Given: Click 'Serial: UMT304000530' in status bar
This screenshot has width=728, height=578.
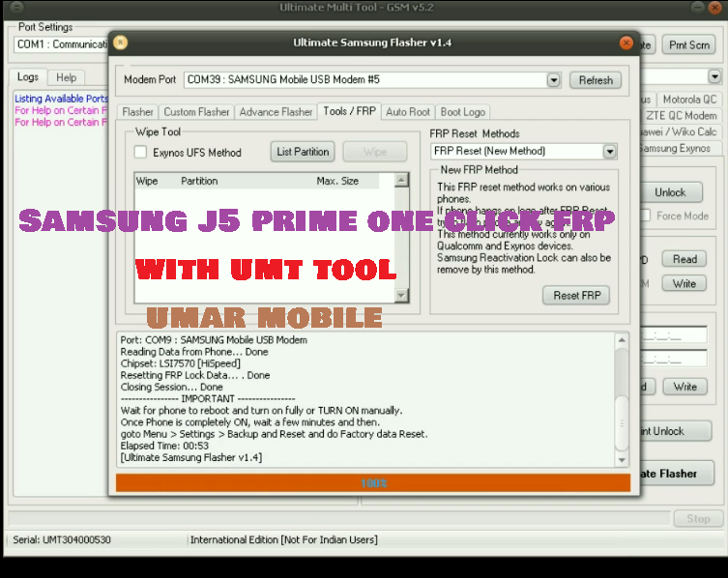Looking at the screenshot, I should click(62, 539).
